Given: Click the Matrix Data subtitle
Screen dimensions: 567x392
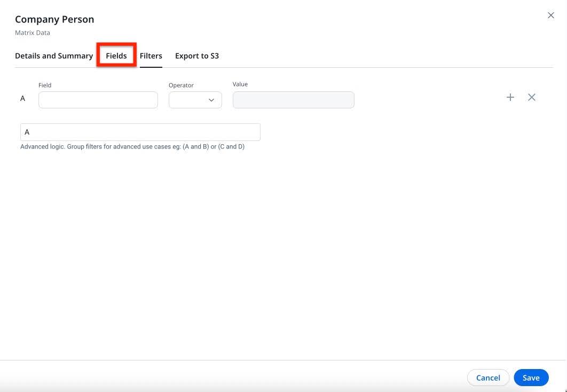Looking at the screenshot, I should pyautogui.click(x=33, y=33).
